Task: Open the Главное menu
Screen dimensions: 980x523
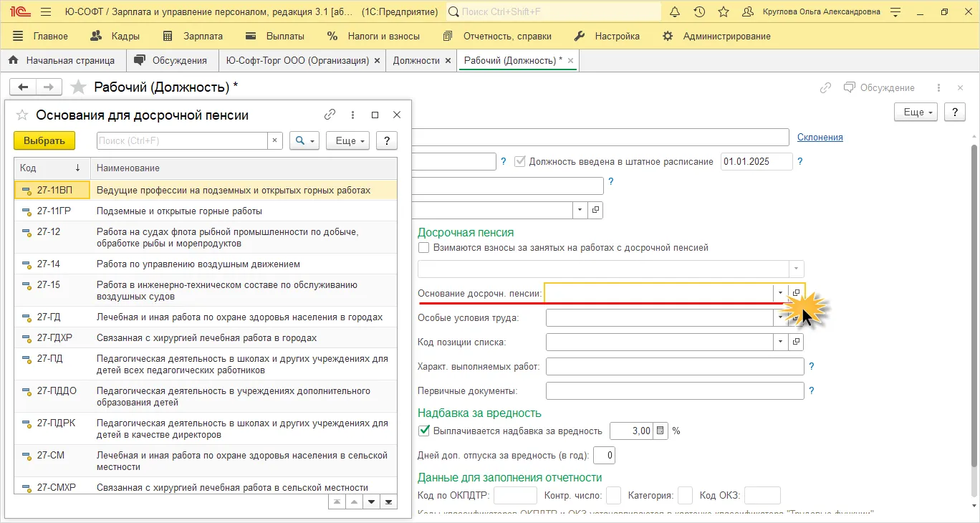Action: [41, 36]
